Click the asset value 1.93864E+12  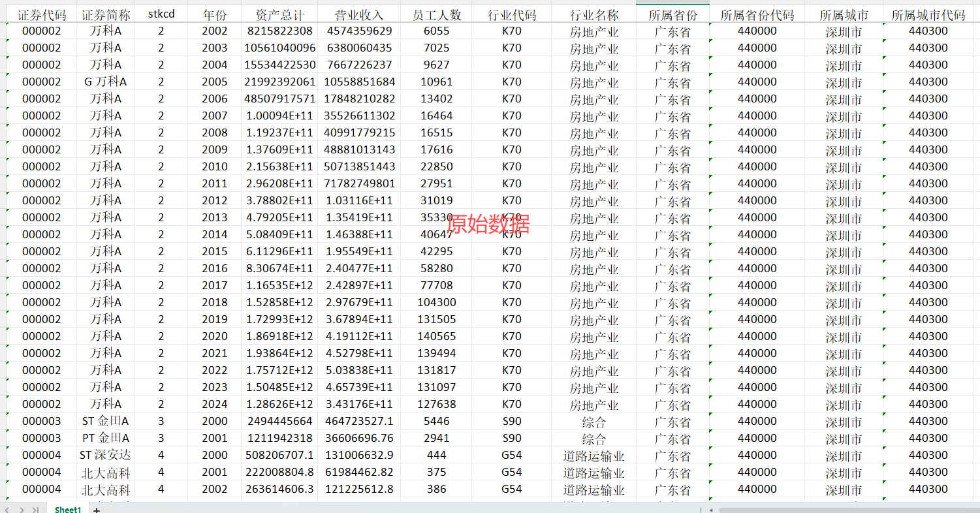point(280,353)
